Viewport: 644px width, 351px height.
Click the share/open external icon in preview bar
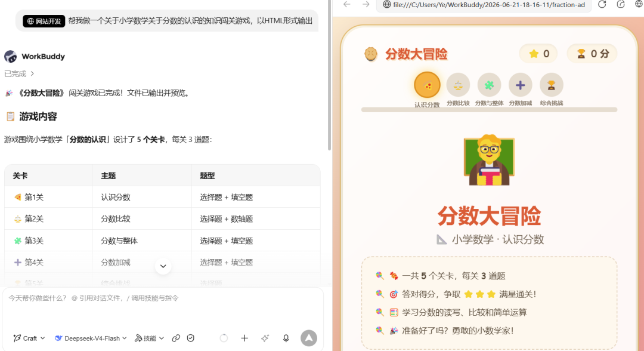621,5
